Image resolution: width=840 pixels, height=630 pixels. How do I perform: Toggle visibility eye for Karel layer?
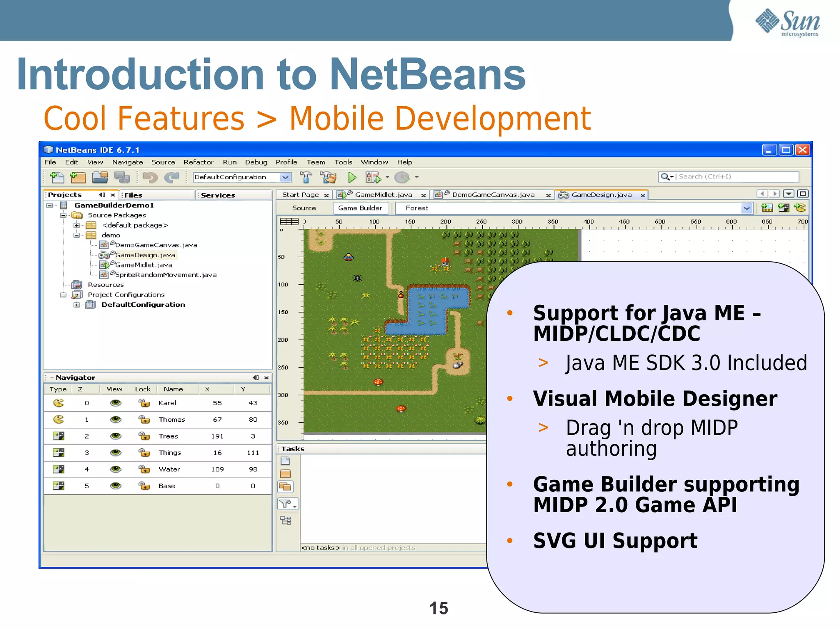pos(116,403)
